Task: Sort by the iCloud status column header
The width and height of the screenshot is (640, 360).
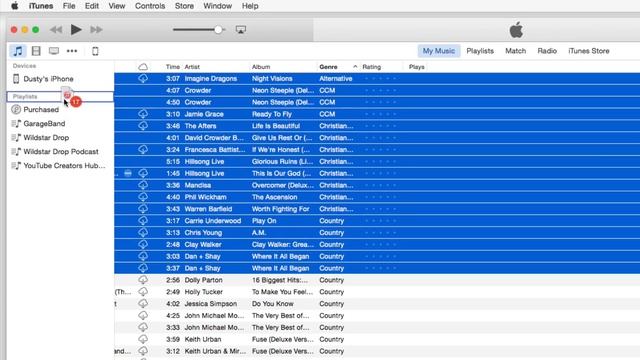Action: (x=143, y=67)
